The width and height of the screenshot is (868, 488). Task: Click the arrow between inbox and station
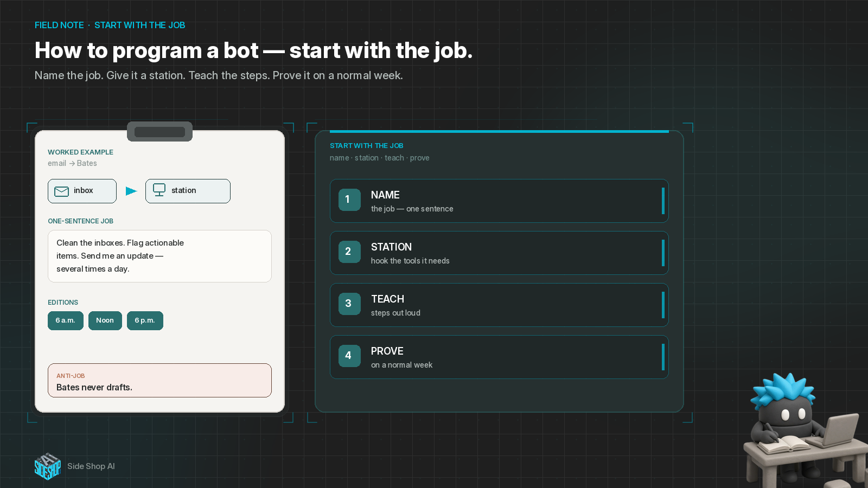coord(131,191)
